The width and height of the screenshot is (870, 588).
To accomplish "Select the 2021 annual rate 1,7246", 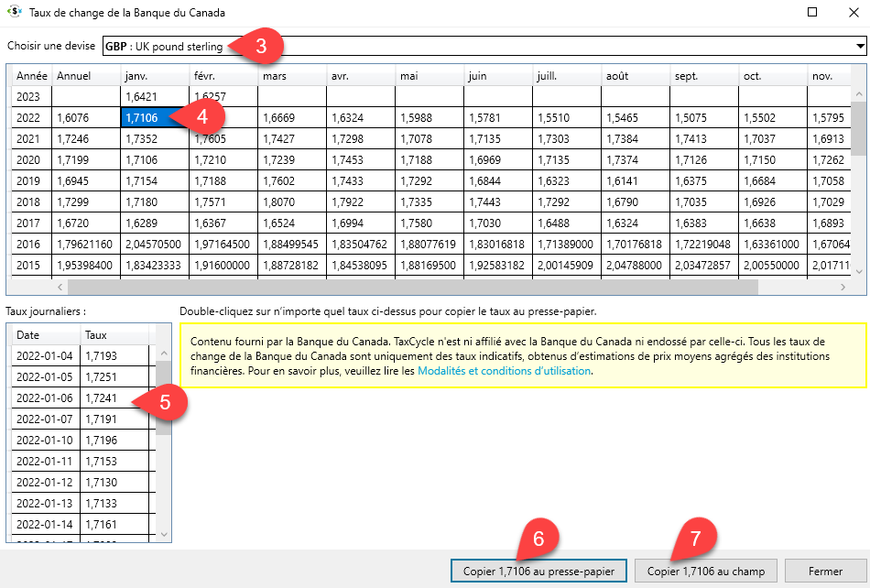I will (x=86, y=138).
